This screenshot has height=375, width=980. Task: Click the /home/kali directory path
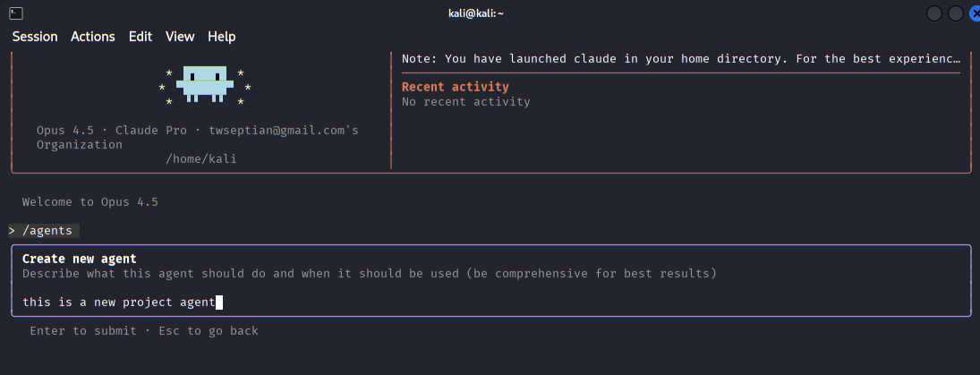[x=201, y=158]
